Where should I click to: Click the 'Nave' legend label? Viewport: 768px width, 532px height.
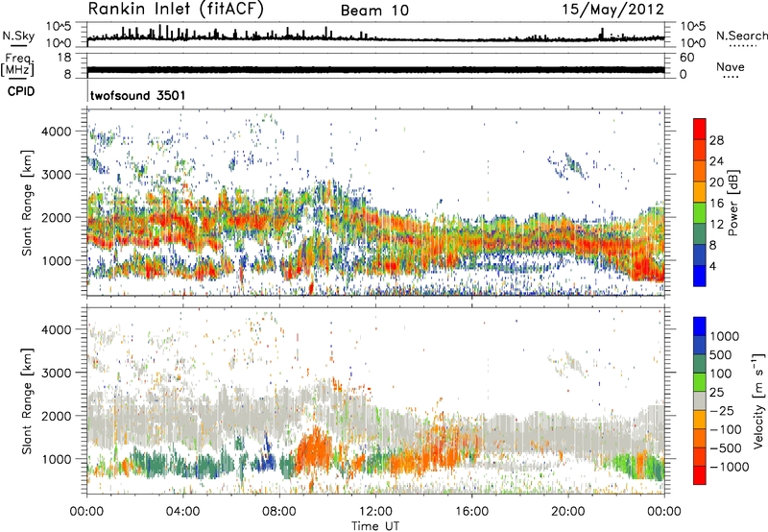[x=731, y=66]
